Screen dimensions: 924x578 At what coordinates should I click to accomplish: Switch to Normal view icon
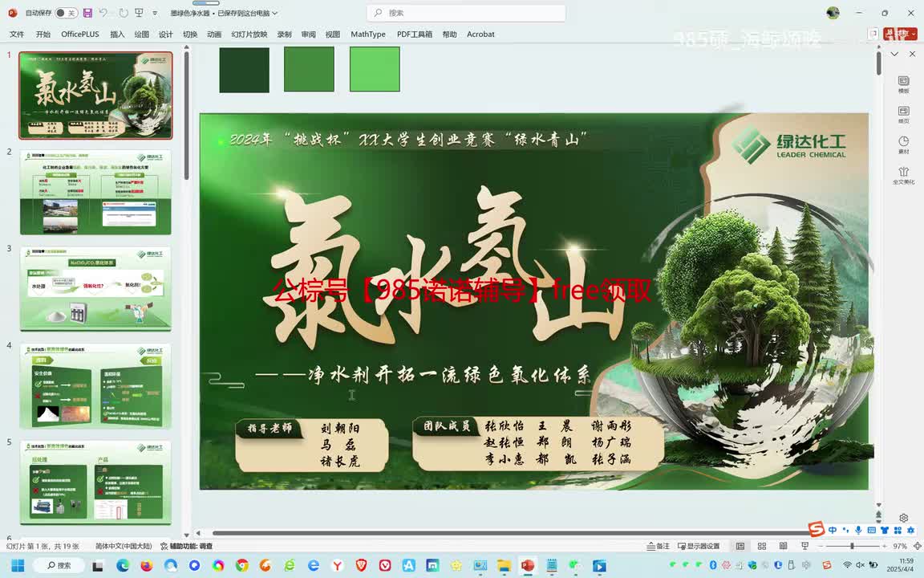pyautogui.click(x=740, y=546)
